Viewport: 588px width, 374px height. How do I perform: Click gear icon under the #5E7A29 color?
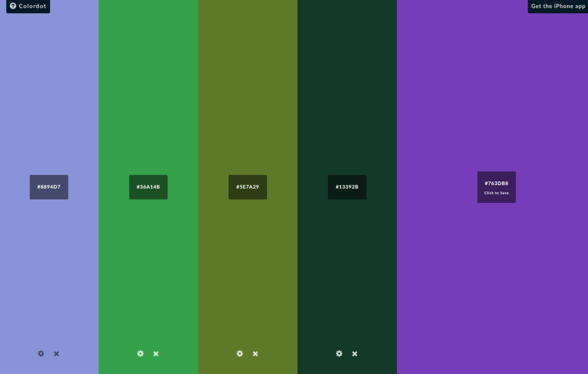239,353
